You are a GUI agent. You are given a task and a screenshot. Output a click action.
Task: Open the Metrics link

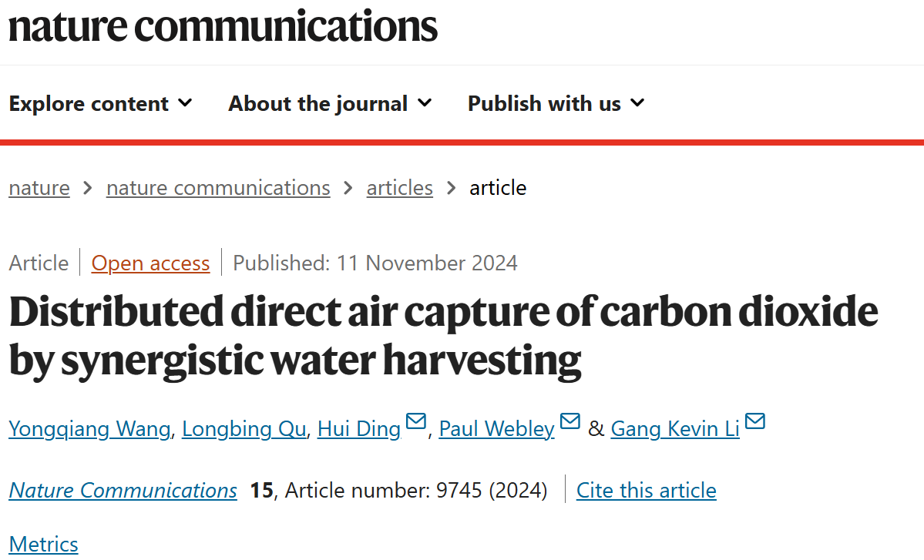pyautogui.click(x=44, y=544)
